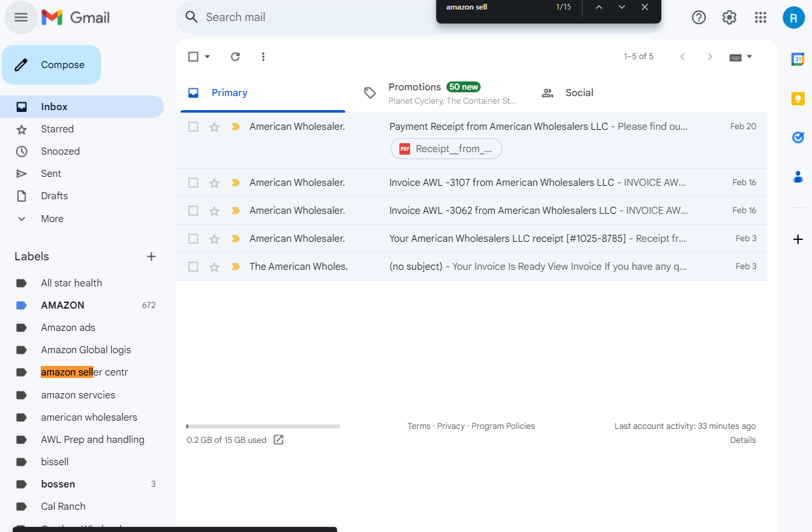Check the Invoice AWL -3107 checkbox
The height and width of the screenshot is (532, 812).
point(193,183)
